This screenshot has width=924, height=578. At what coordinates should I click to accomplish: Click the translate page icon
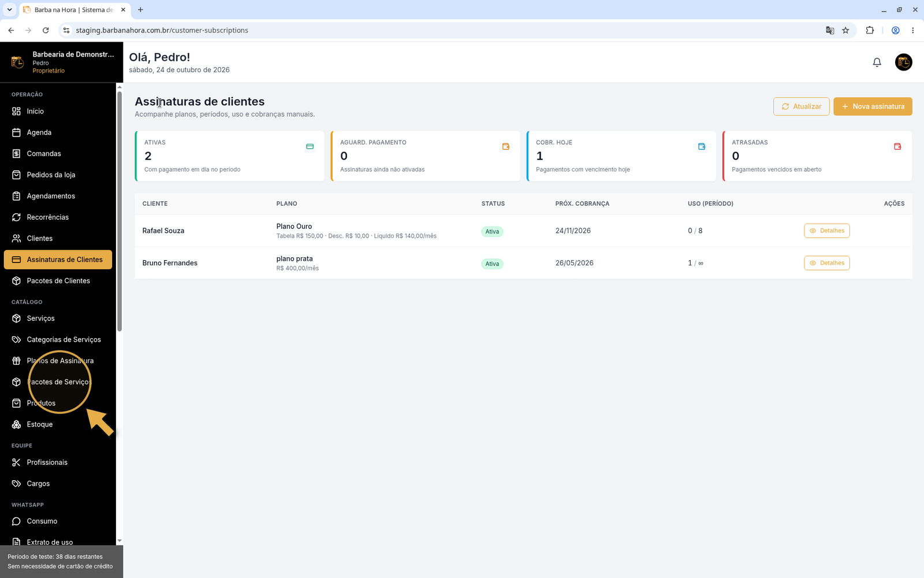click(x=830, y=30)
